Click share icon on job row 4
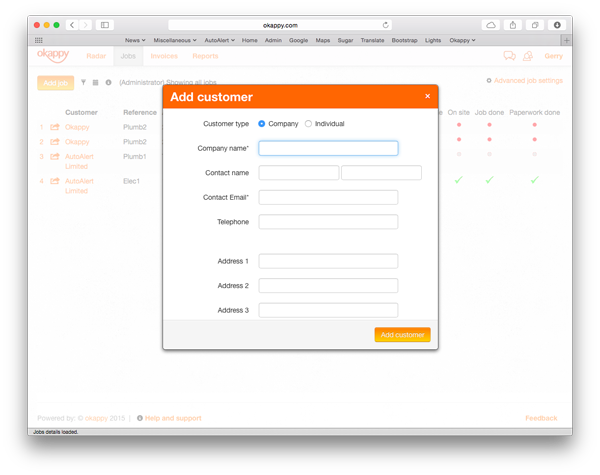This screenshot has height=475, width=600. pyautogui.click(x=55, y=181)
